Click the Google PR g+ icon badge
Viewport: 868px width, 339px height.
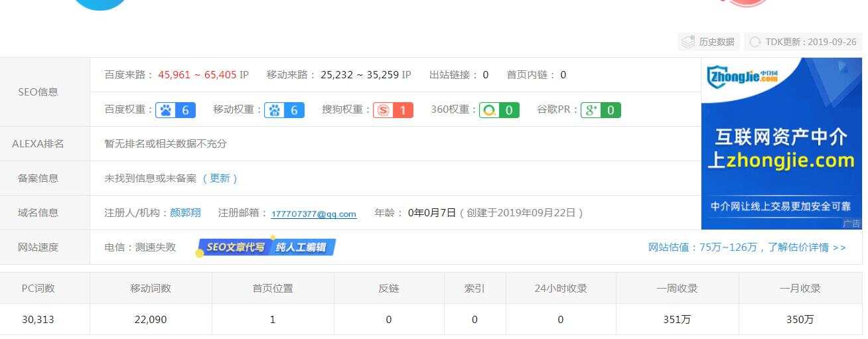591,110
